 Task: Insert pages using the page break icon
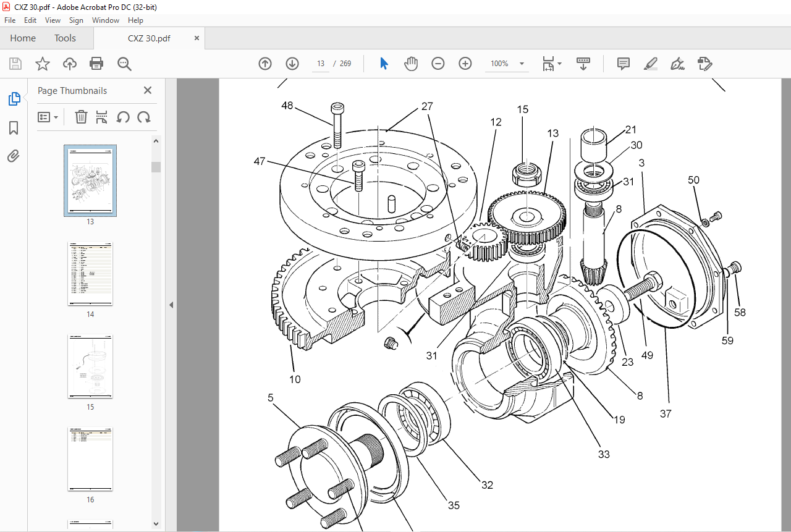[x=102, y=117]
